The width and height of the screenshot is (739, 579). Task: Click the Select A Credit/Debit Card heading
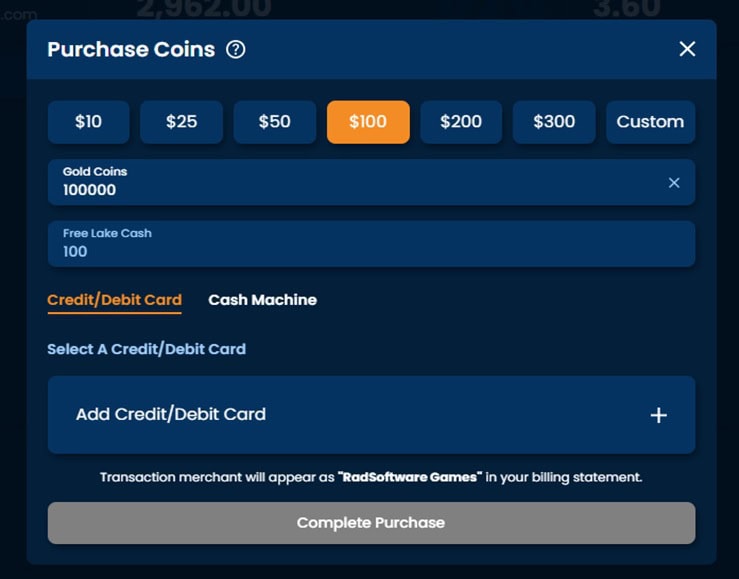click(x=147, y=349)
